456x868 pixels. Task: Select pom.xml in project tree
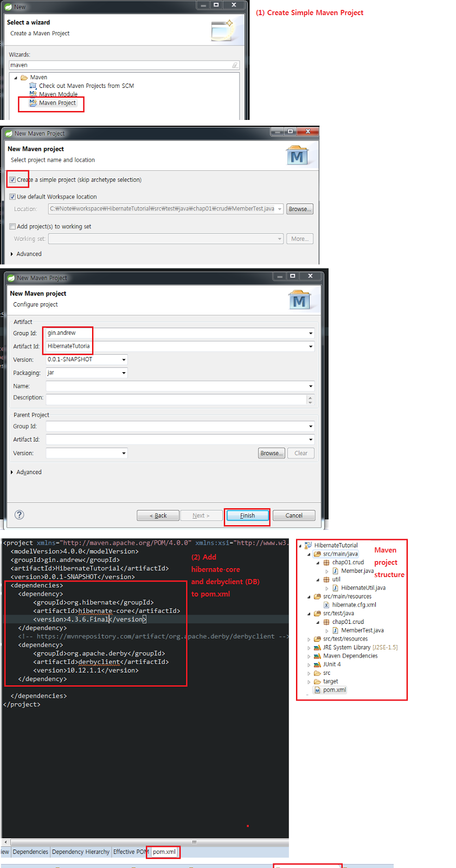click(330, 690)
